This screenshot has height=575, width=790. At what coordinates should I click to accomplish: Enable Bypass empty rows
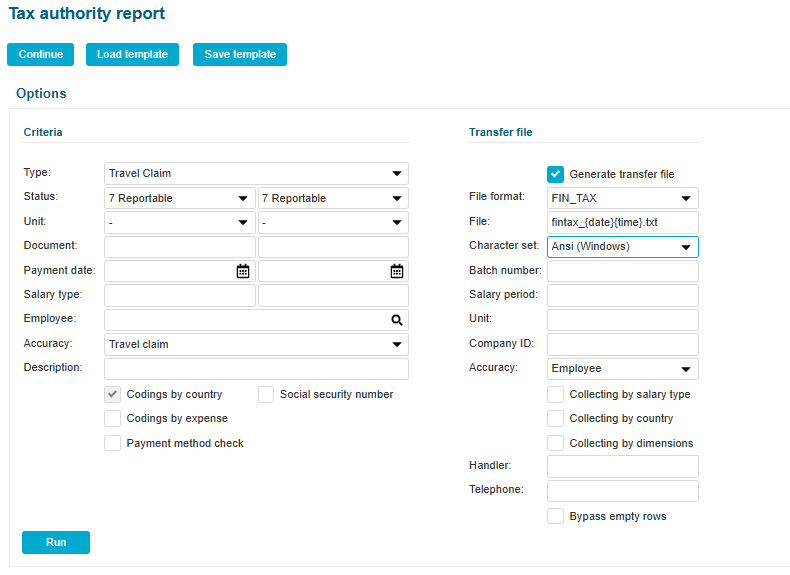(x=555, y=516)
